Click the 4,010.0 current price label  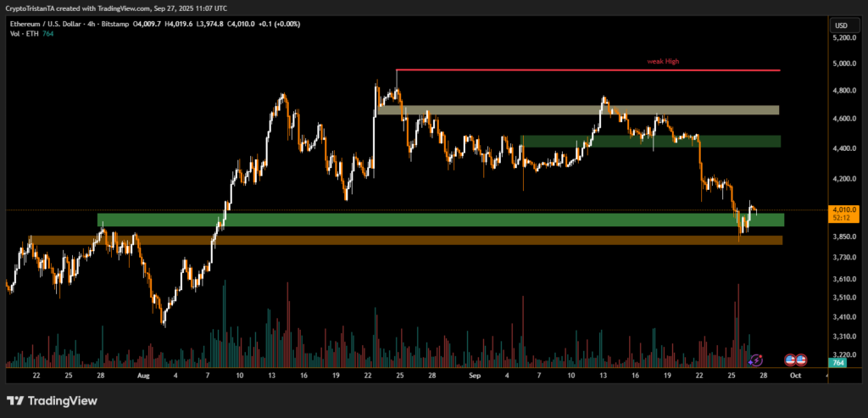(844, 209)
